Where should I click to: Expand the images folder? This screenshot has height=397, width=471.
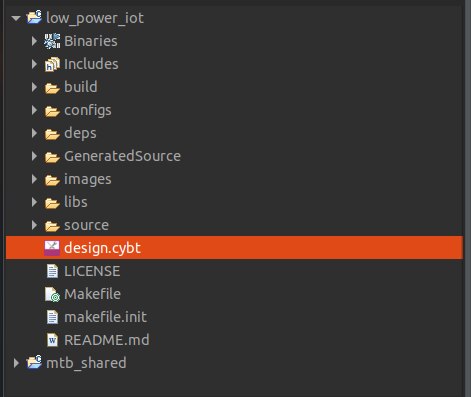34,179
